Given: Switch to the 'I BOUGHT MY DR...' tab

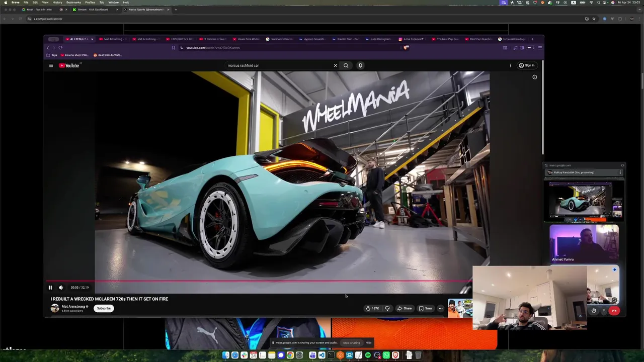Looking at the screenshot, I should pyautogui.click(x=180, y=39).
